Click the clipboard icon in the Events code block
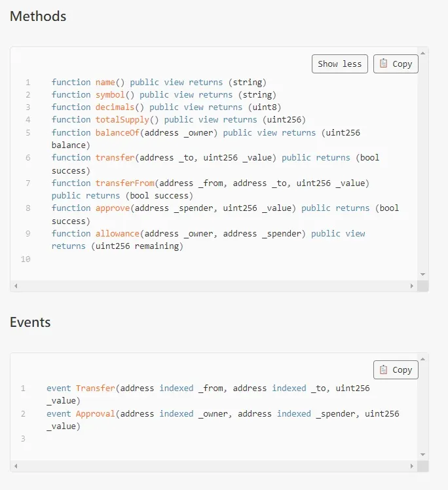Viewport: 448px width, 490px height. click(384, 369)
